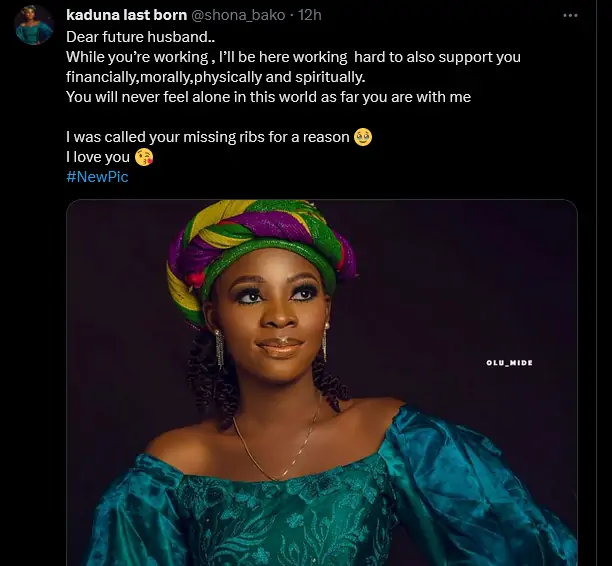This screenshot has width=612, height=566.
Task: Click the "I love you" text
Action: pyautogui.click(x=97, y=157)
